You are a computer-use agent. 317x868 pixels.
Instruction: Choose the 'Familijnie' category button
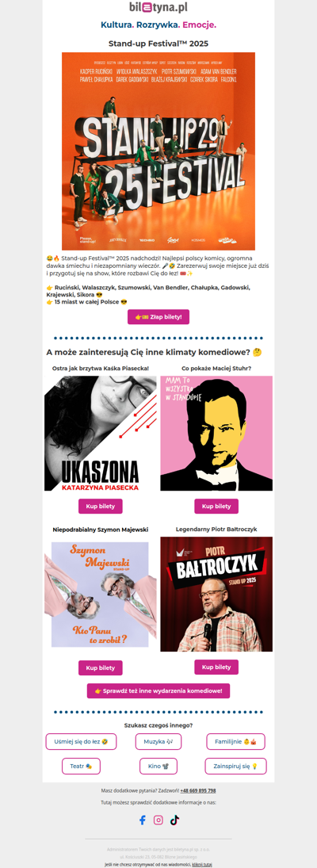(x=235, y=742)
